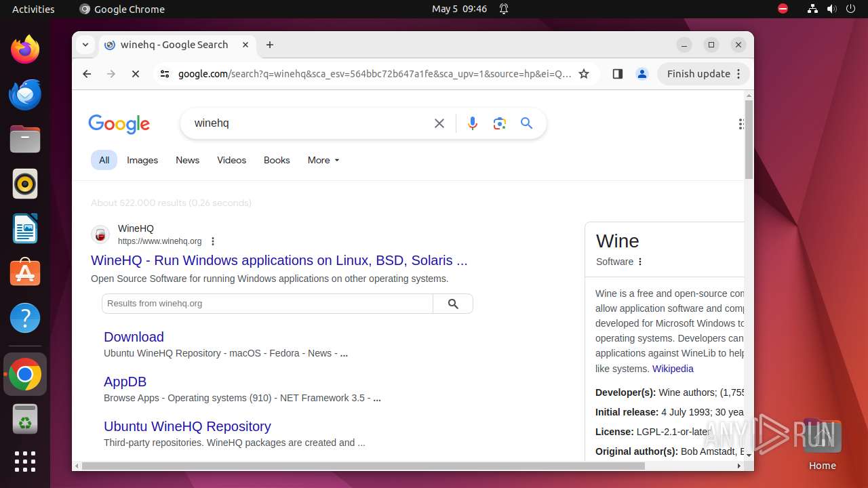View site information icon in address bar

164,74
